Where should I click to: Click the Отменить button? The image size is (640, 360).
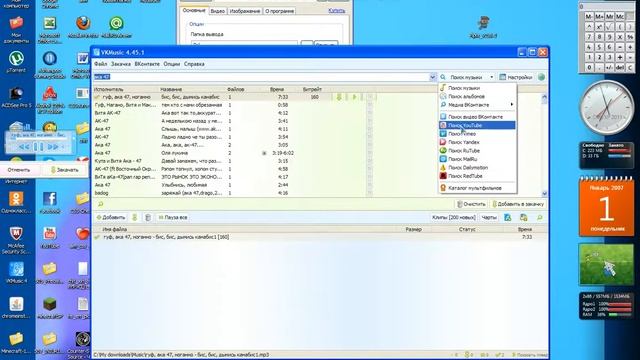(19, 170)
